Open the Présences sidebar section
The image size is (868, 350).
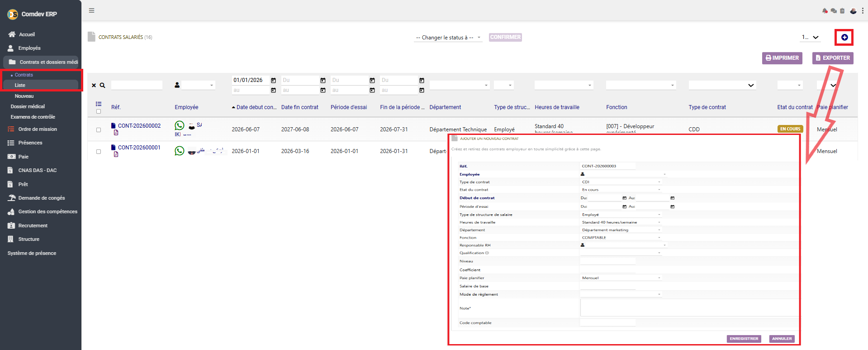tap(30, 143)
